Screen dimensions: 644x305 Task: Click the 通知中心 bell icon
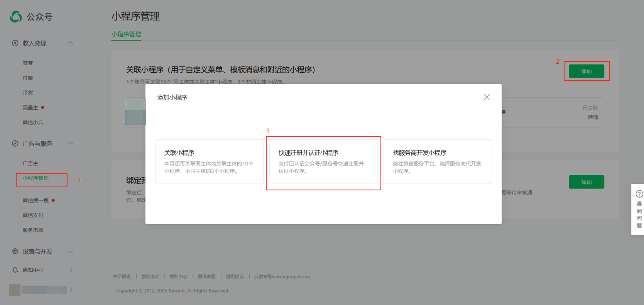coord(15,269)
